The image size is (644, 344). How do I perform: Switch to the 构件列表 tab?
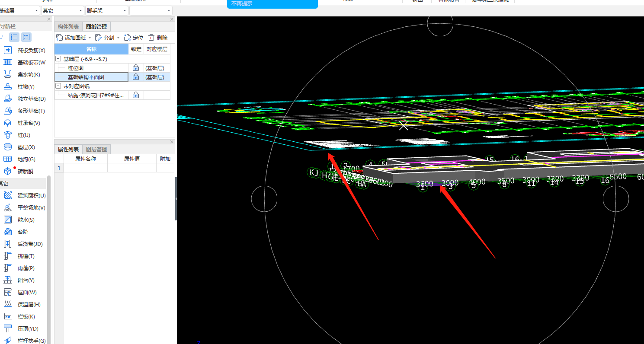pyautogui.click(x=68, y=27)
